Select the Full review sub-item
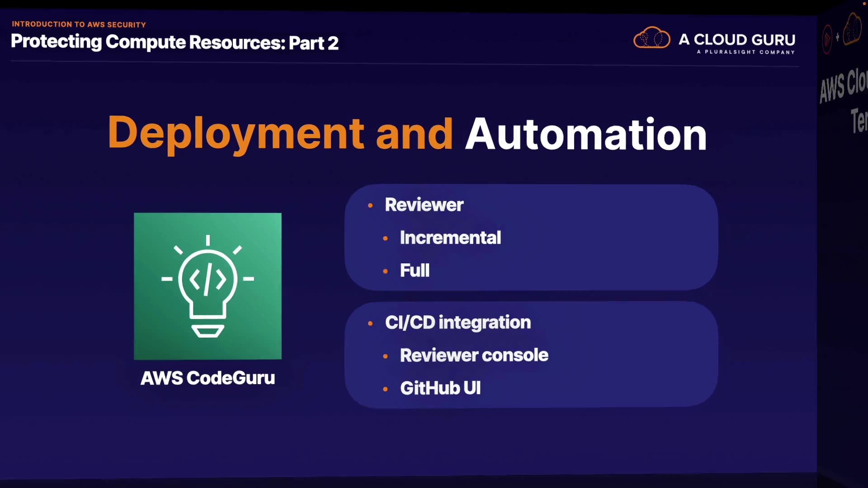This screenshot has width=868, height=488. click(415, 271)
